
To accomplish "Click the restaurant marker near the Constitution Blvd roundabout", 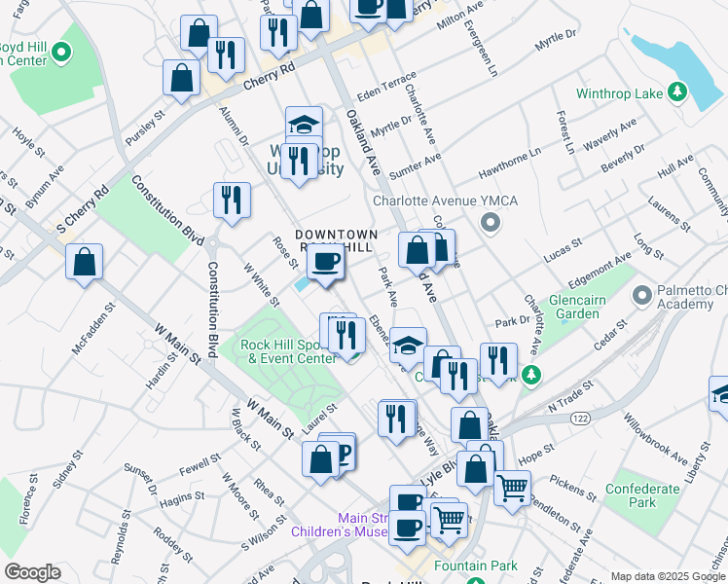I will 233,201.
